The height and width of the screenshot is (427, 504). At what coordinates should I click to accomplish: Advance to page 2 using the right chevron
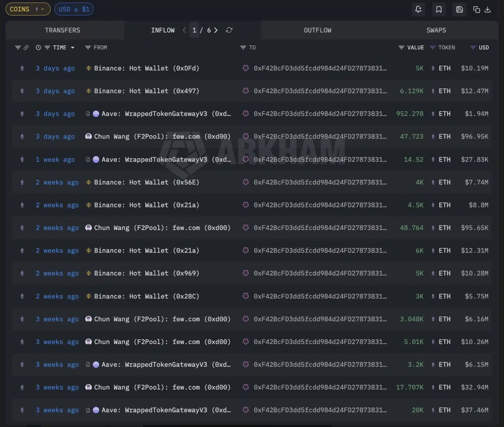coord(216,30)
